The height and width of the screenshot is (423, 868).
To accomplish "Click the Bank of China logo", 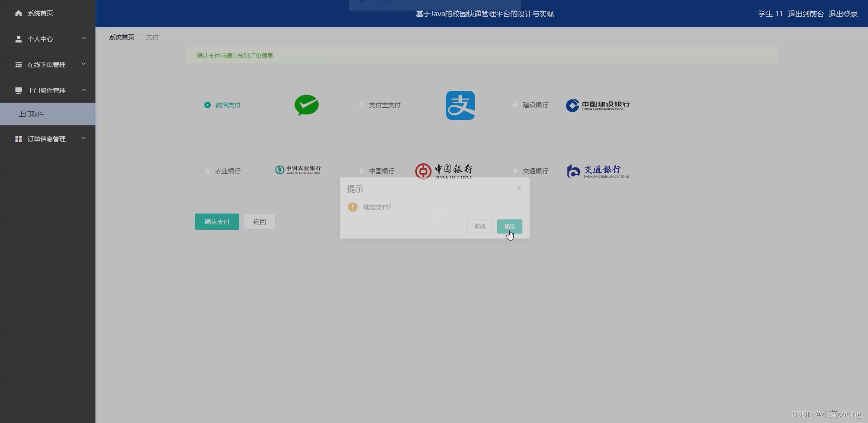I will click(444, 171).
